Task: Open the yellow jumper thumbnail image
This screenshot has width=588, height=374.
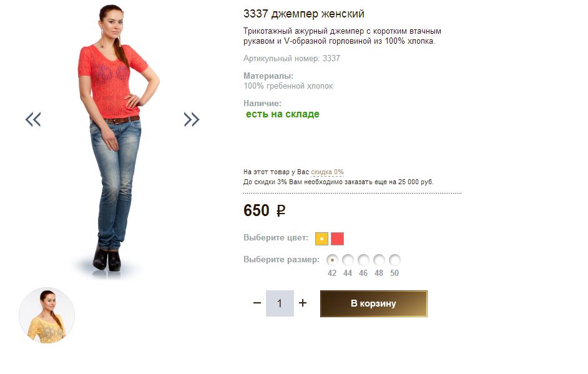Action: [x=47, y=315]
